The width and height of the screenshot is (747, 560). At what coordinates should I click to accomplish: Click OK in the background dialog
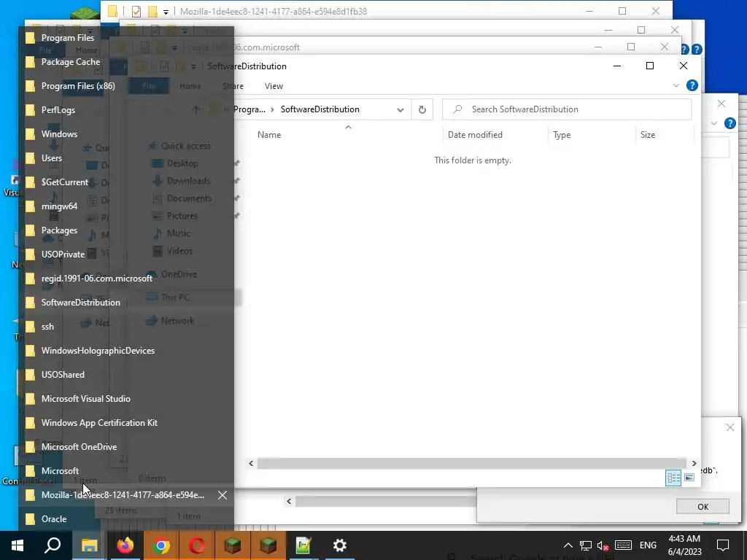pyautogui.click(x=703, y=507)
